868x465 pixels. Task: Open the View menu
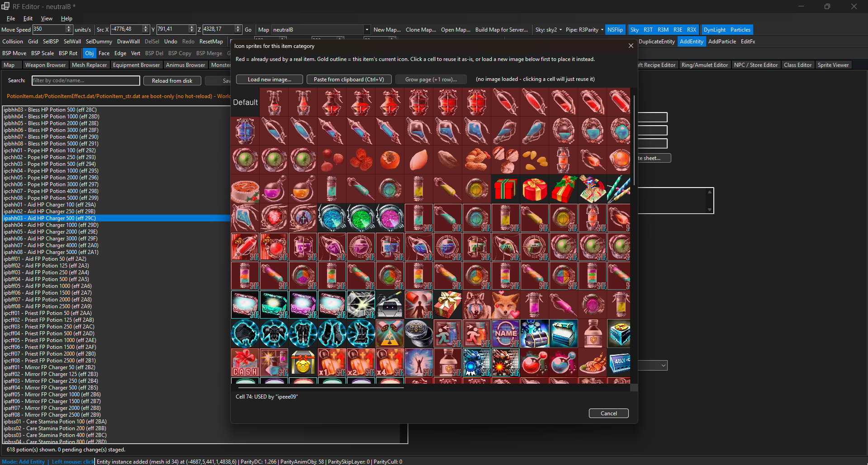47,19
